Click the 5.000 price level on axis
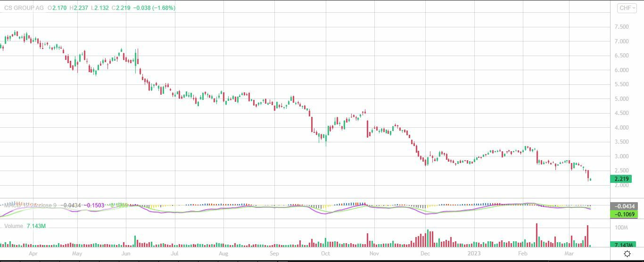This screenshot has height=262, width=644. 622,99
